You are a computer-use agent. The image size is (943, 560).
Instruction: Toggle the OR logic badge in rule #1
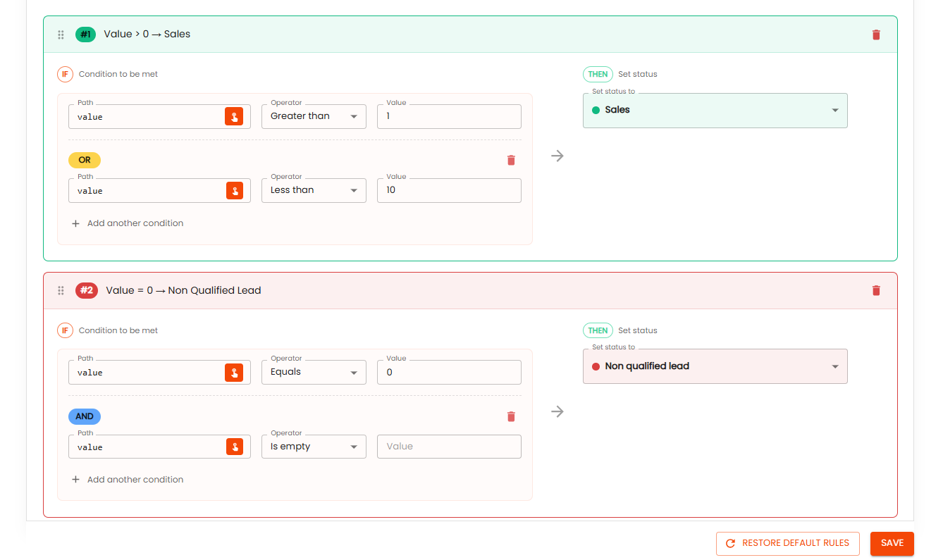coord(85,160)
